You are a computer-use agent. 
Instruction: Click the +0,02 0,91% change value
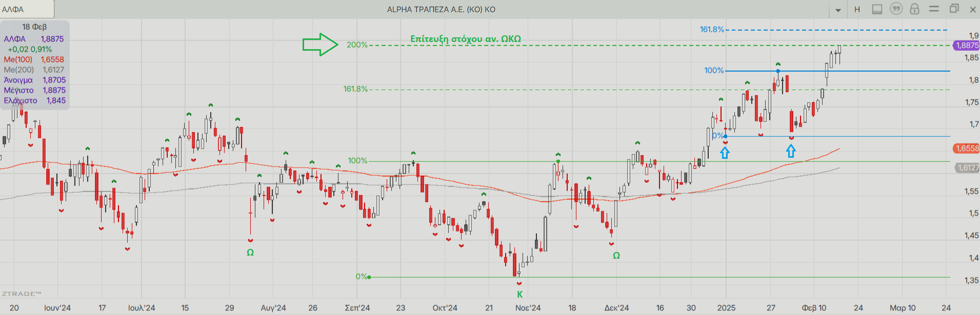30,49
